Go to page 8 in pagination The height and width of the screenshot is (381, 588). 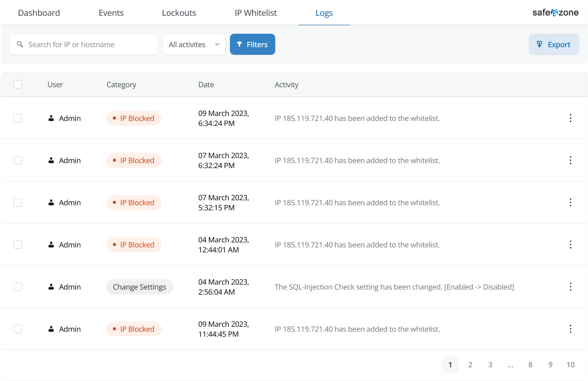tap(530, 365)
